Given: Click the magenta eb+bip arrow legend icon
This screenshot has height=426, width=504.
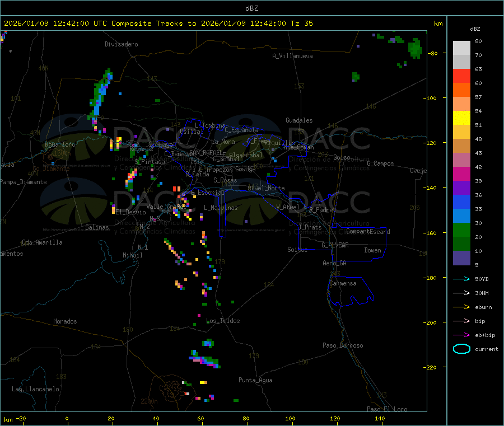Looking at the screenshot, I should pos(461,335).
